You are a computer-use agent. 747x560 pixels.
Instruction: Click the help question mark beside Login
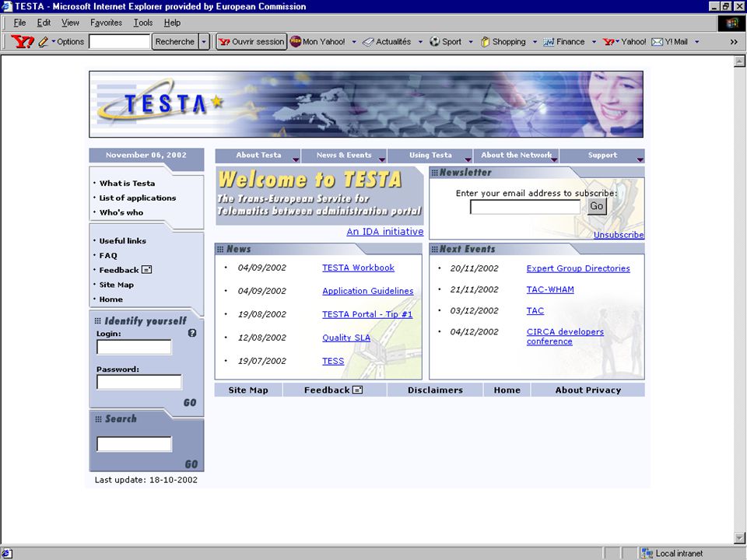coord(192,333)
